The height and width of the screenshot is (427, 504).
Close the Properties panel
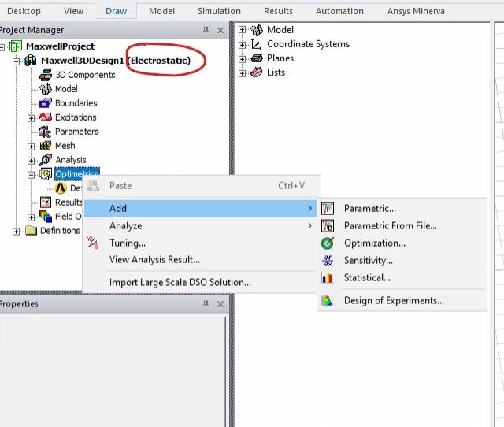[220, 304]
